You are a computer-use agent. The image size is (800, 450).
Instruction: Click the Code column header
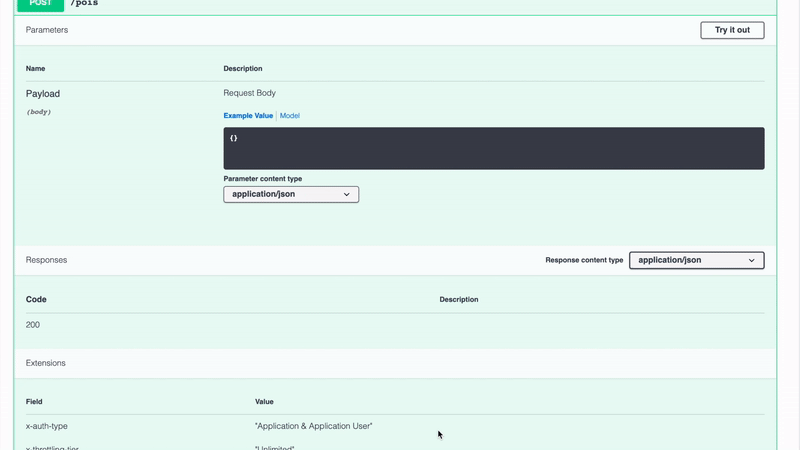click(36, 299)
